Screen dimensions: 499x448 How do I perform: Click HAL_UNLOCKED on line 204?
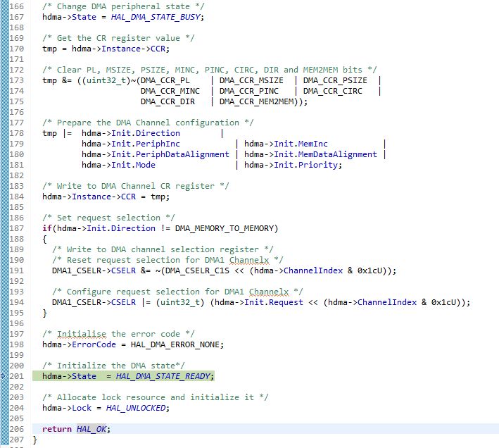tap(136, 408)
